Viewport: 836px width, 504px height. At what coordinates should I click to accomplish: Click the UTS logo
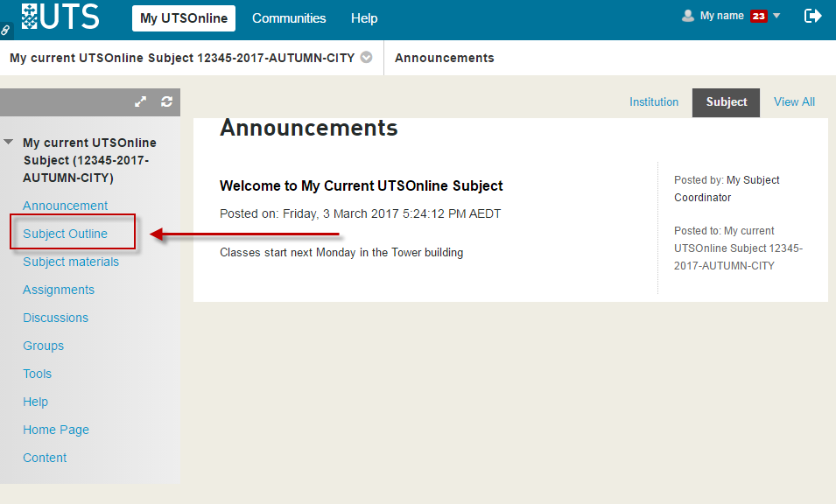click(60, 17)
